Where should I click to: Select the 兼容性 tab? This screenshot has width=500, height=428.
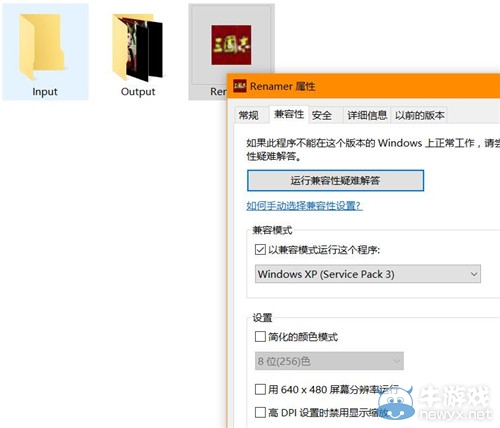coord(289,114)
